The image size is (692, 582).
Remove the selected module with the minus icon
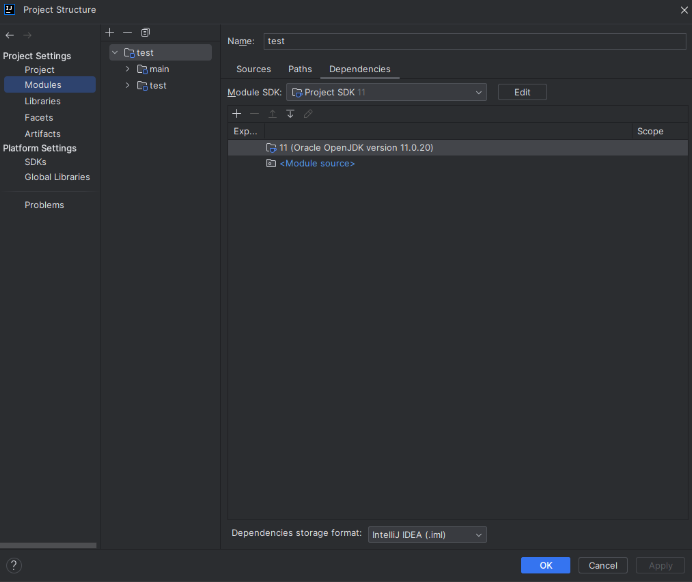pyautogui.click(x=128, y=32)
